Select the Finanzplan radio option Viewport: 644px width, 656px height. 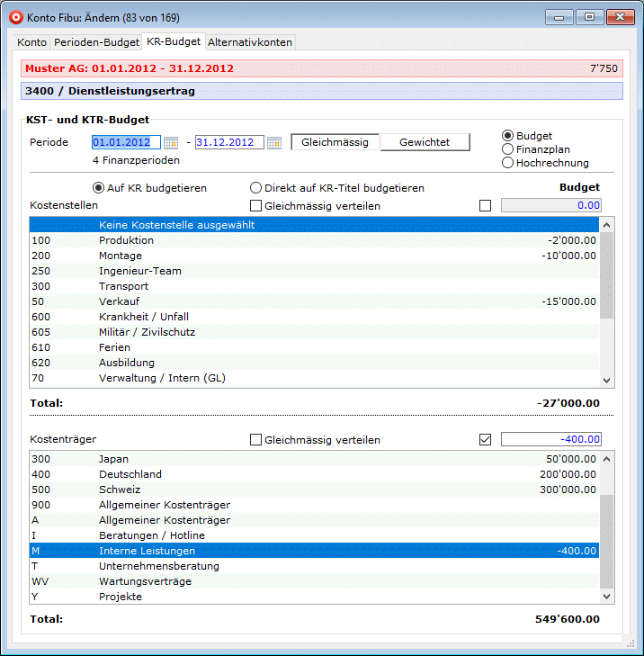pos(508,149)
